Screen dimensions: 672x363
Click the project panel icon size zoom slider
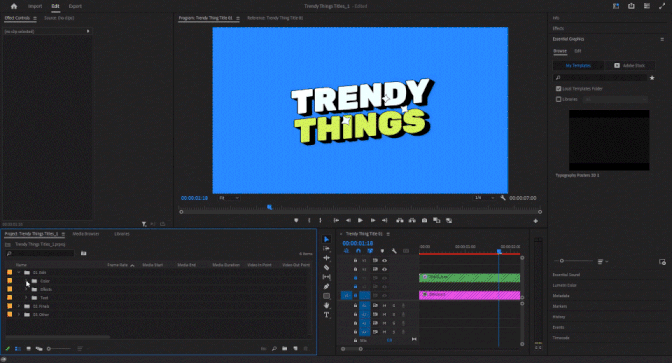[x=59, y=349]
